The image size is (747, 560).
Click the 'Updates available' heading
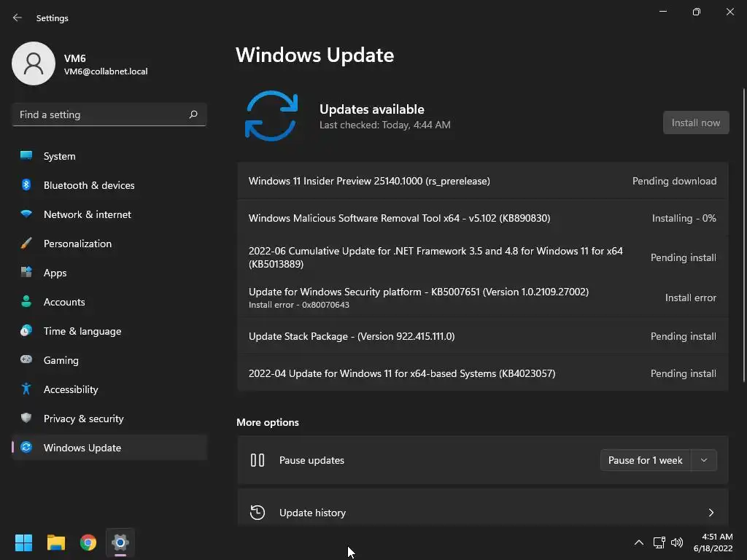coord(371,109)
